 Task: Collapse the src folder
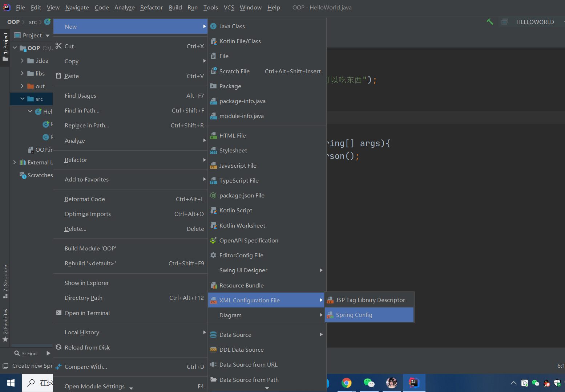23,99
